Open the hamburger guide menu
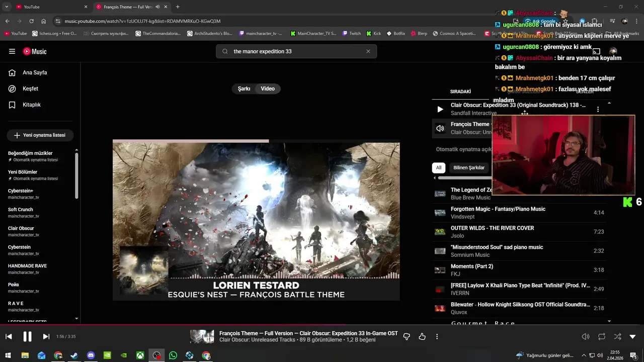The image size is (644, 362). point(12,51)
